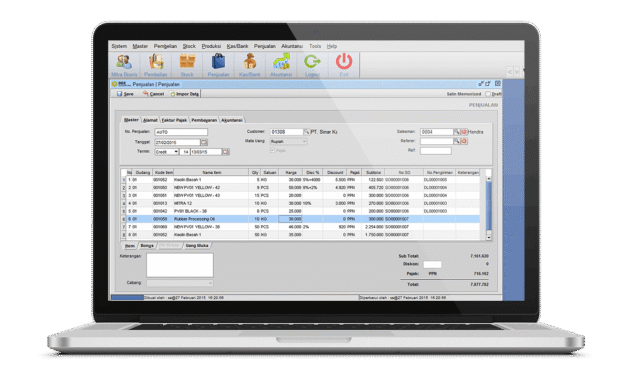Click the Subtotal column header
Viewport: 630px width, 380px height.
[373, 172]
